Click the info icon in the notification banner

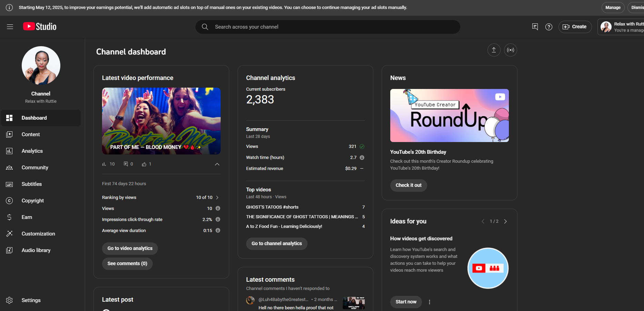(x=9, y=8)
